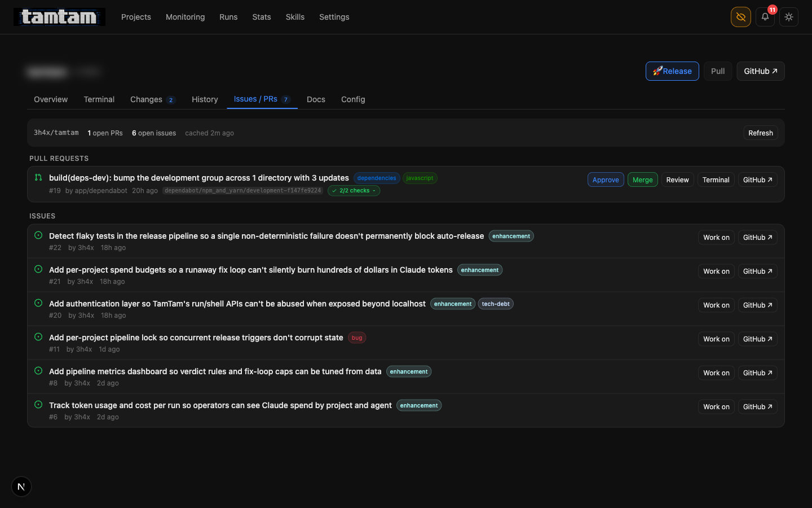Click pull request icon for PR #19
Image resolution: width=812 pixels, height=508 pixels.
pyautogui.click(x=38, y=177)
